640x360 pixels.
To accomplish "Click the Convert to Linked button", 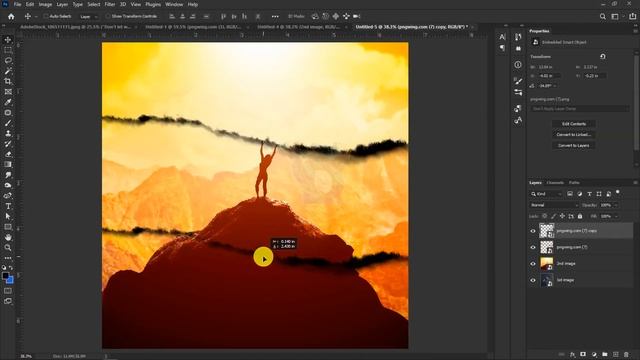I will 573,134.
